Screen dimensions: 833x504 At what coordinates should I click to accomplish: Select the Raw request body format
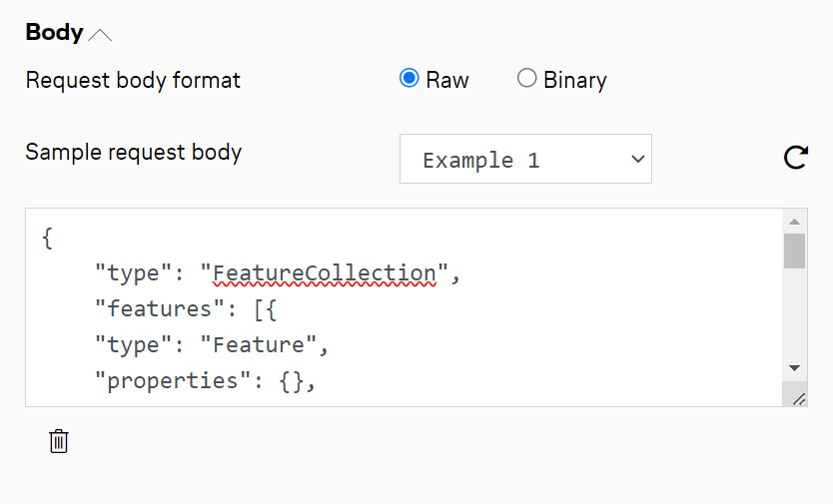pyautogui.click(x=409, y=79)
